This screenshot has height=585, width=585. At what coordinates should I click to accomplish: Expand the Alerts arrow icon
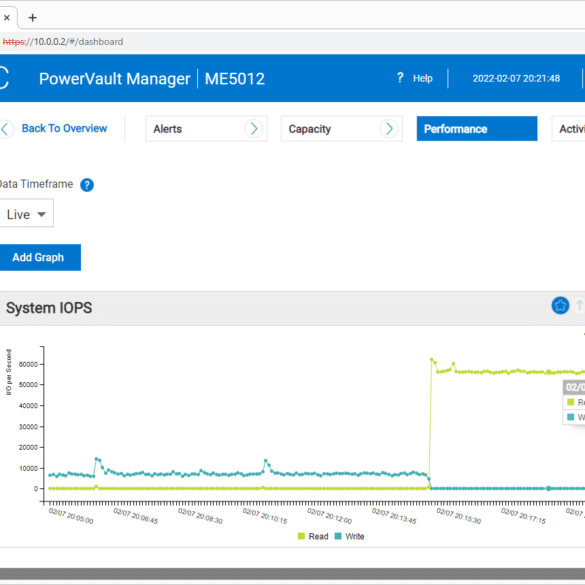click(254, 129)
